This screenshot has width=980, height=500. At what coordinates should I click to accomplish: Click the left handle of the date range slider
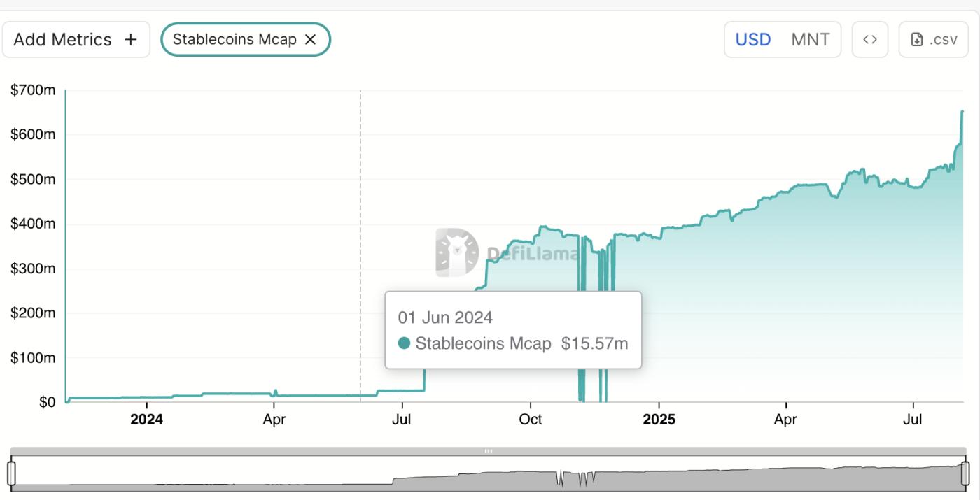tap(10, 472)
